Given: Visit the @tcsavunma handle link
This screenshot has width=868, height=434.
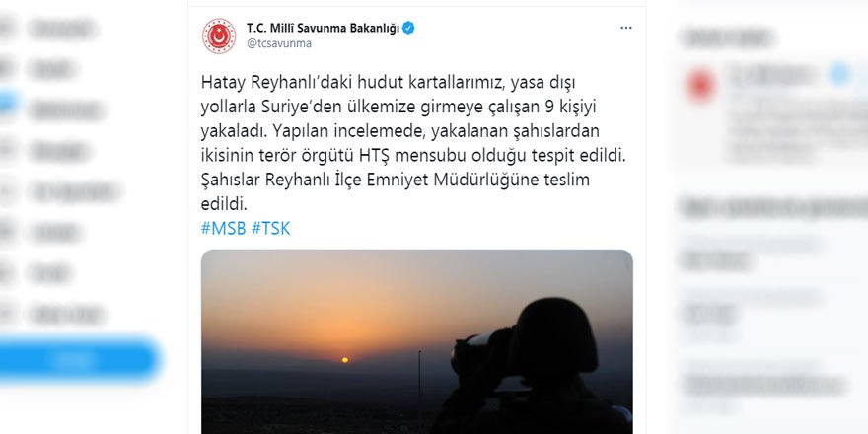Looking at the screenshot, I should [279, 43].
